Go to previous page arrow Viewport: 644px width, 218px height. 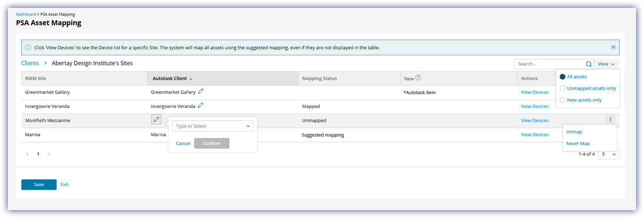point(28,154)
